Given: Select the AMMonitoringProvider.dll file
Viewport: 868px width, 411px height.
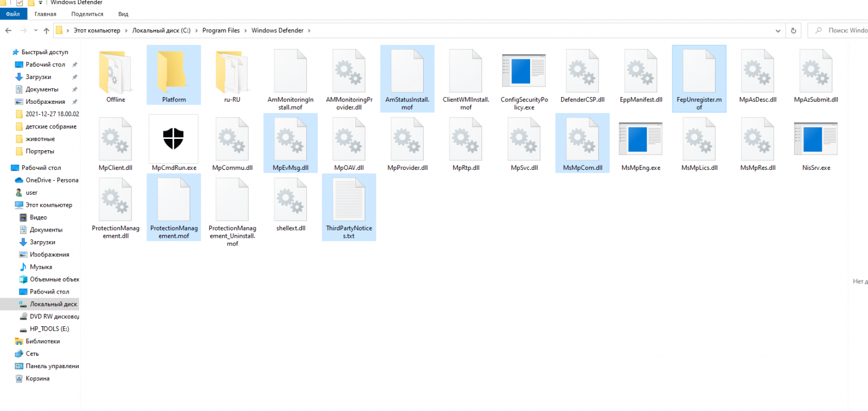Looking at the screenshot, I should pyautogui.click(x=349, y=78).
